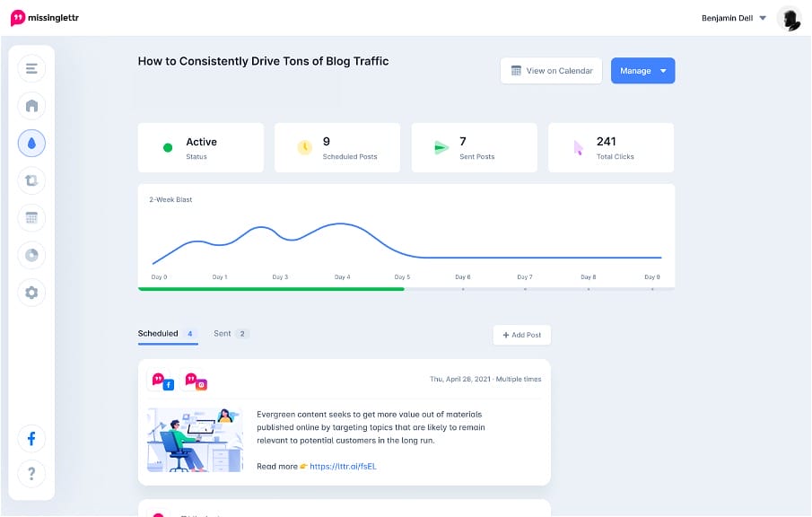Click the 2-Week Blast chart line
Image resolution: width=812 pixels, height=517 pixels.
pyautogui.click(x=406, y=243)
